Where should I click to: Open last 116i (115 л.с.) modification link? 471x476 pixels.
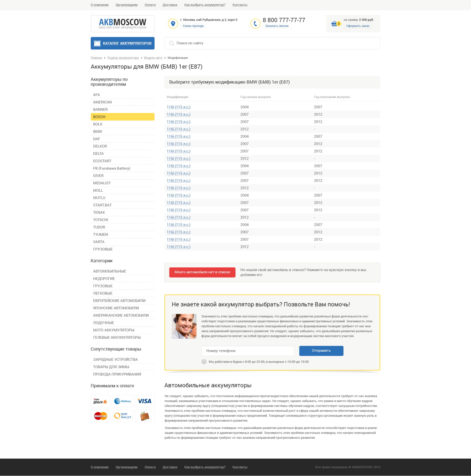coord(179,247)
